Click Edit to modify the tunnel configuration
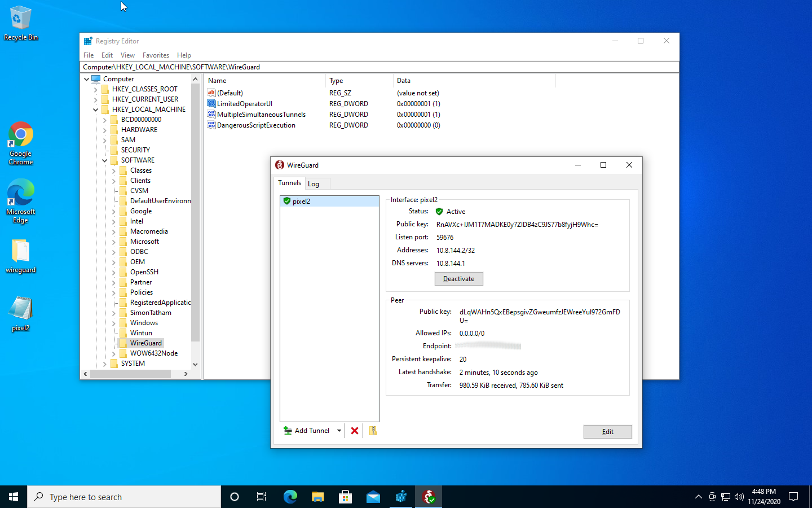 (607, 431)
